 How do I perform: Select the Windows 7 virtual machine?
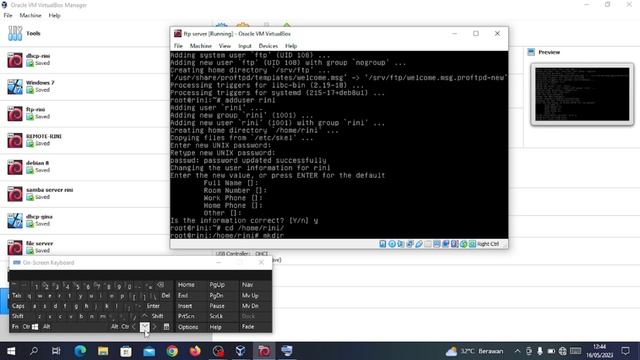86,87
